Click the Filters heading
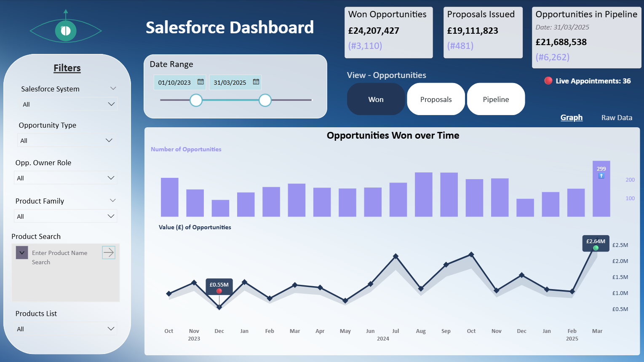The image size is (644, 362). pos(67,68)
